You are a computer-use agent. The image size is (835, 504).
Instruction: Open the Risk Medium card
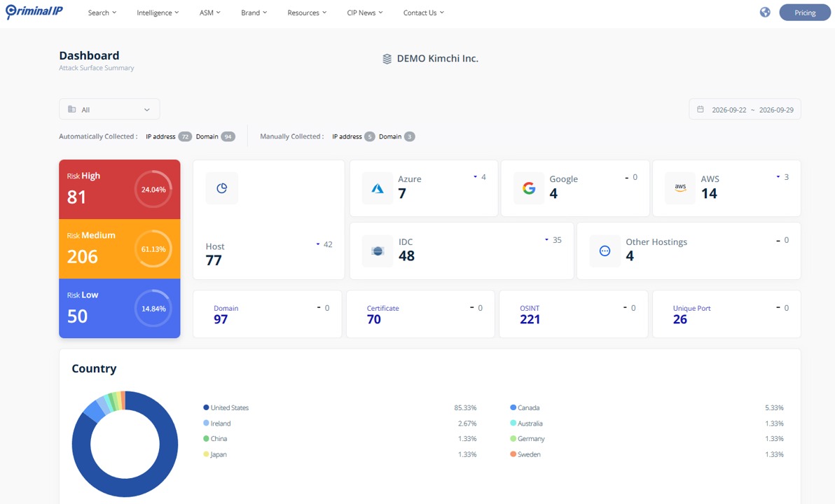[119, 249]
